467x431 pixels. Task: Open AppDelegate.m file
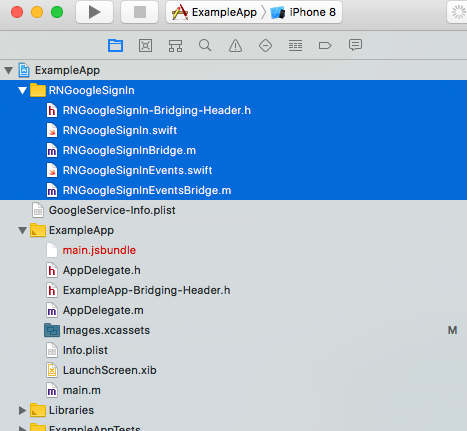(x=233, y=310)
